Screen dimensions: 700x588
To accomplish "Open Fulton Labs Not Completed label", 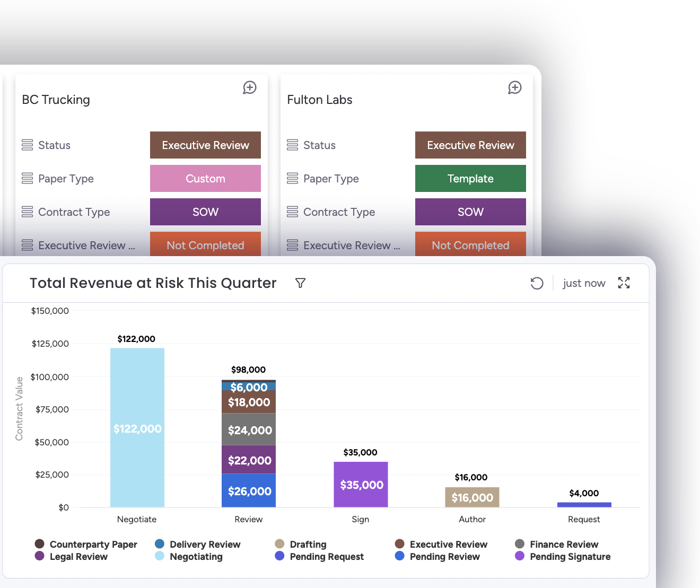I will 470,244.
